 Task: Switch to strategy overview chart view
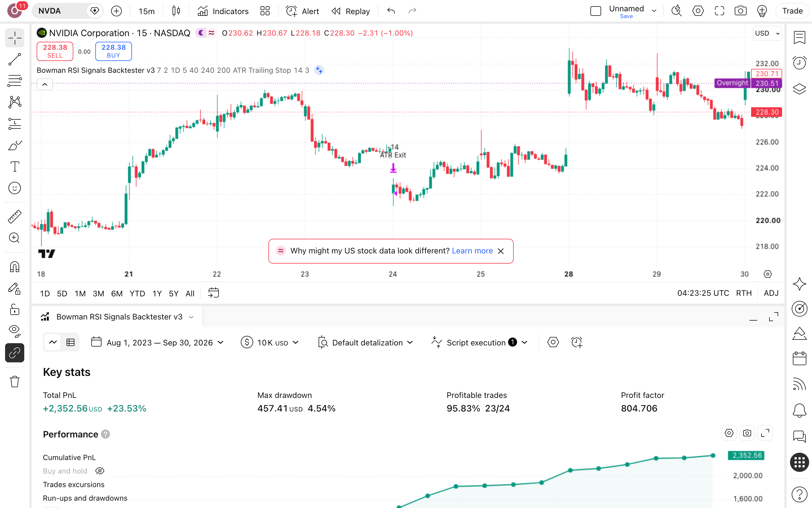(53, 342)
